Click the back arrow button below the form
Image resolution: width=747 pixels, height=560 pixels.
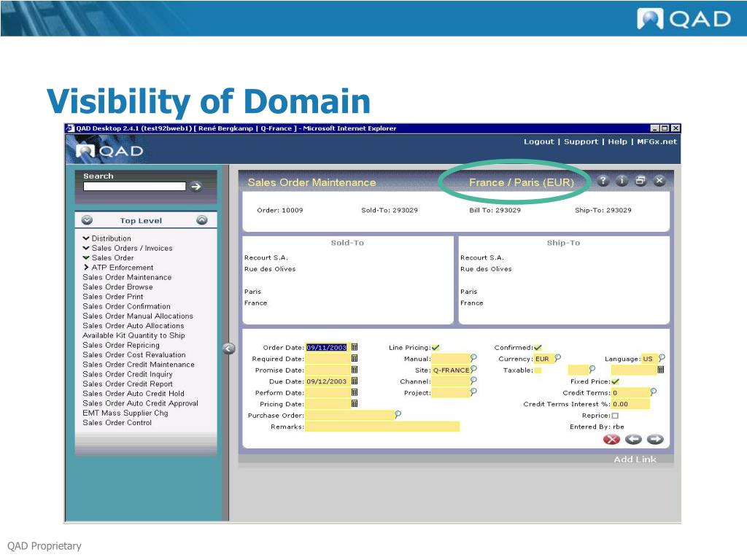click(x=634, y=439)
